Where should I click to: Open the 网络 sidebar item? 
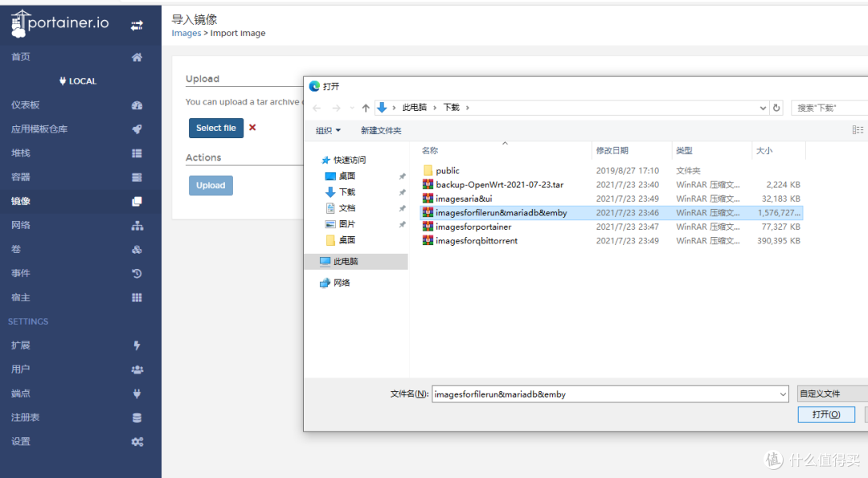tap(20, 225)
